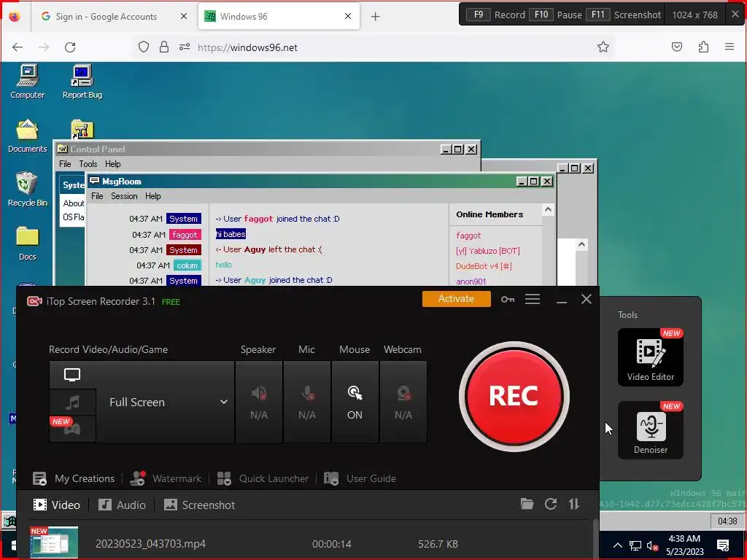Open the Docs folder desktop icon
Viewport: 747px width, 560px height.
click(28, 244)
